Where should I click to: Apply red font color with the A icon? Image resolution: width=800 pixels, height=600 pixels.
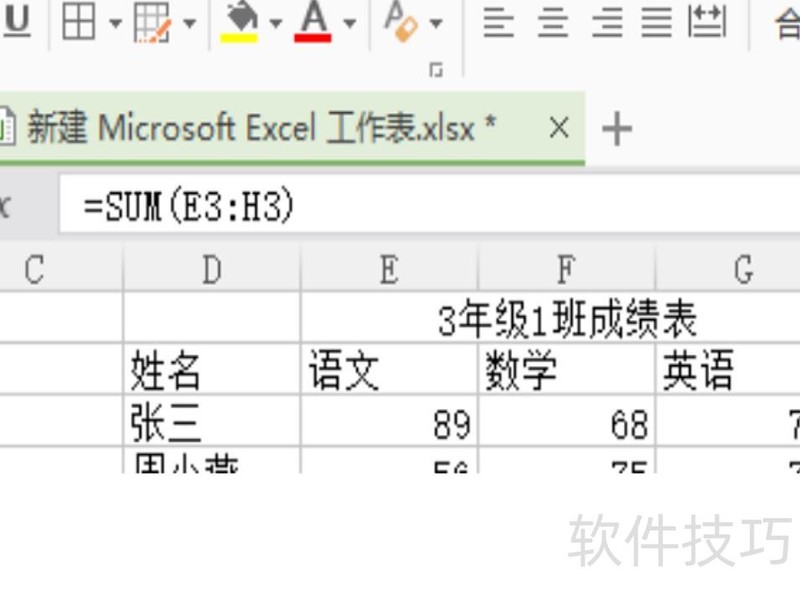[312, 20]
